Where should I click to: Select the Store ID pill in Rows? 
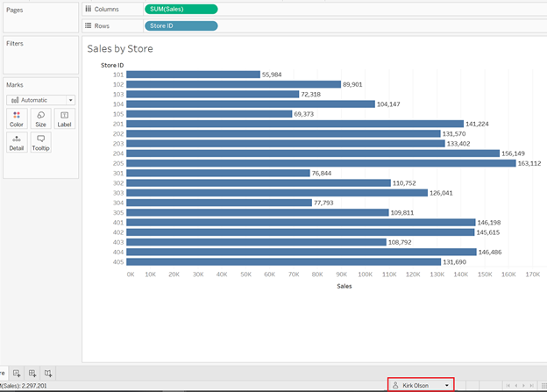point(181,25)
